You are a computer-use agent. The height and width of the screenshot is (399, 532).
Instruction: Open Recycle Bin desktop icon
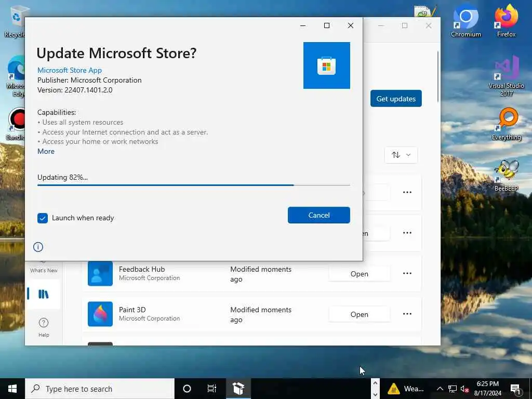click(14, 21)
